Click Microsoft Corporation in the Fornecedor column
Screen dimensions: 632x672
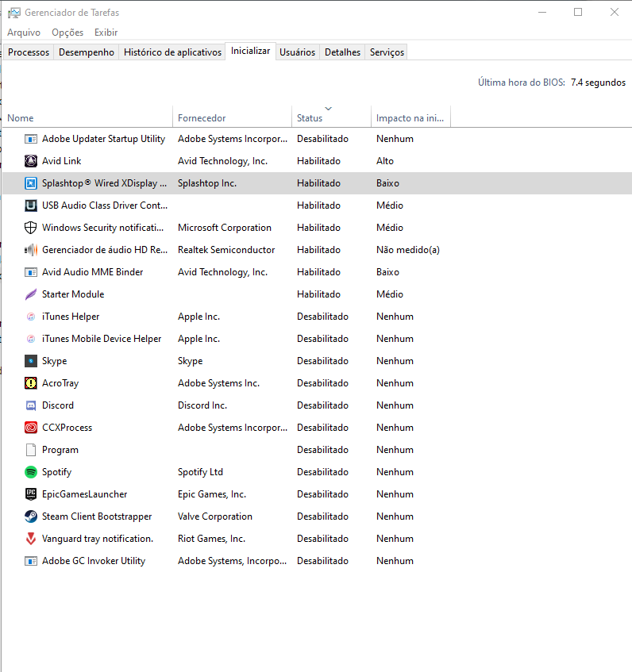(225, 228)
